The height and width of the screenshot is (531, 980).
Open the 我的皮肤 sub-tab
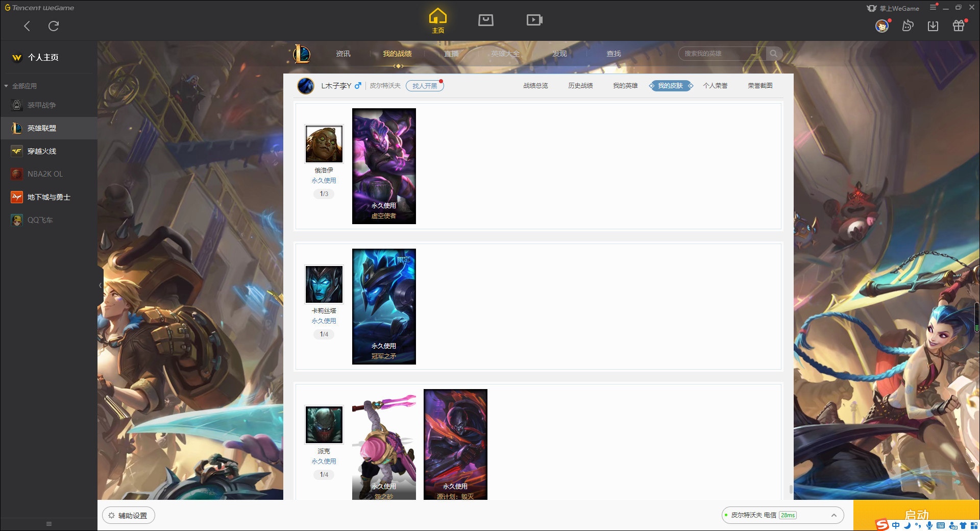(670, 86)
